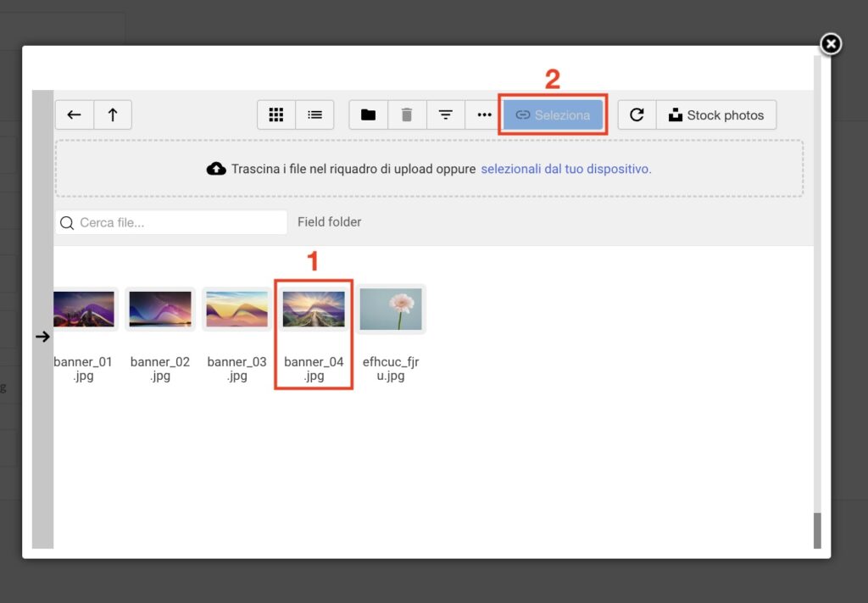Create a new folder
The height and width of the screenshot is (603, 868).
click(x=368, y=114)
